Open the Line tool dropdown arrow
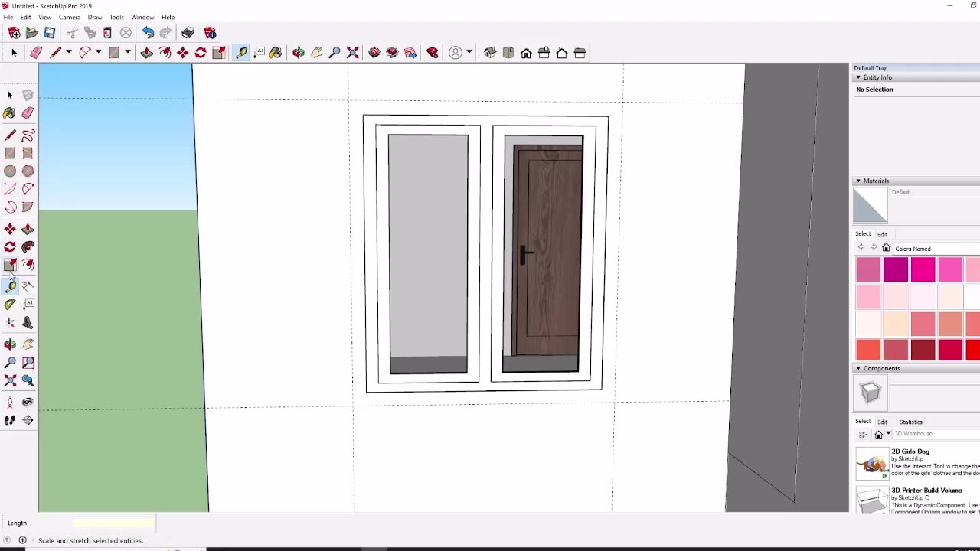The image size is (980, 551). coord(68,53)
